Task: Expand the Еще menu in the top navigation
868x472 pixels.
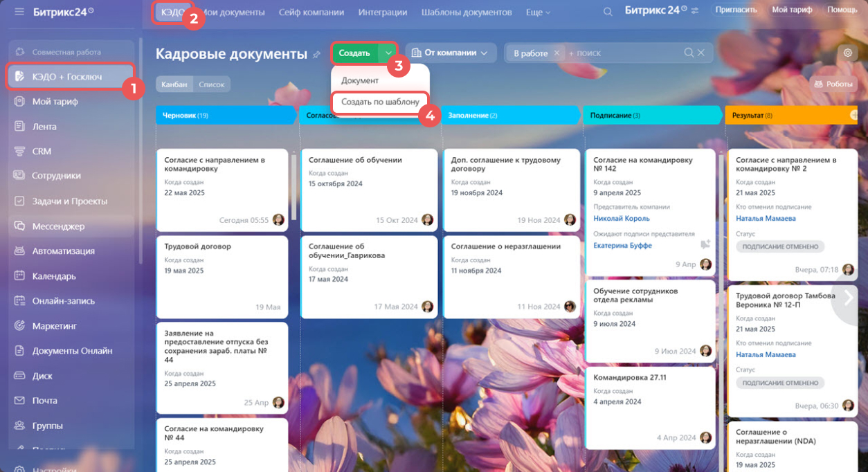Action: (x=538, y=12)
